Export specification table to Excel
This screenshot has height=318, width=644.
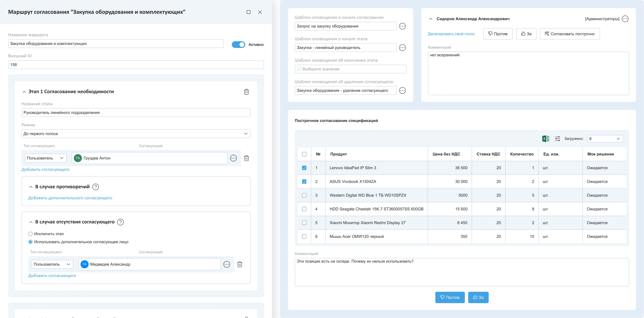point(546,139)
